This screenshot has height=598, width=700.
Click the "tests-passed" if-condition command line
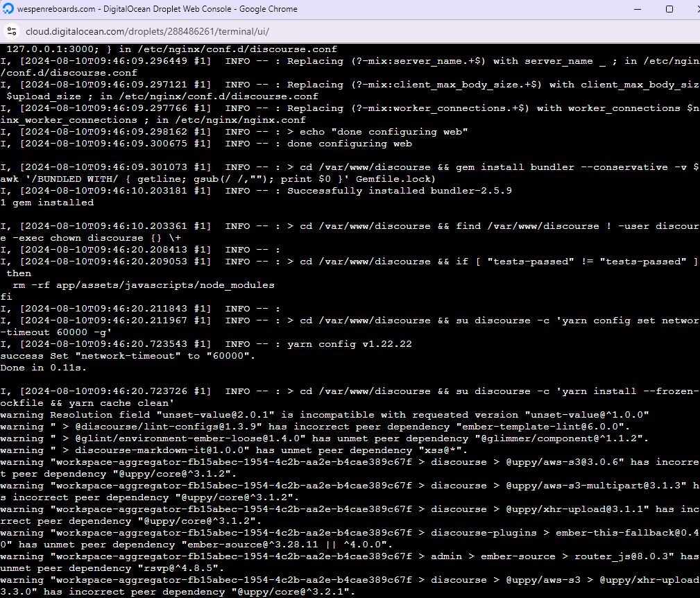(350, 262)
